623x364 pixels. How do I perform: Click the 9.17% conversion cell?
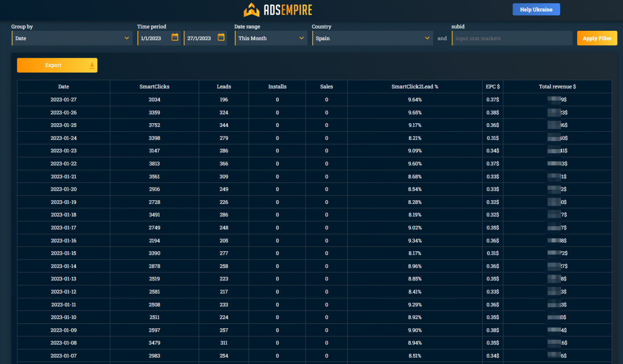point(415,125)
